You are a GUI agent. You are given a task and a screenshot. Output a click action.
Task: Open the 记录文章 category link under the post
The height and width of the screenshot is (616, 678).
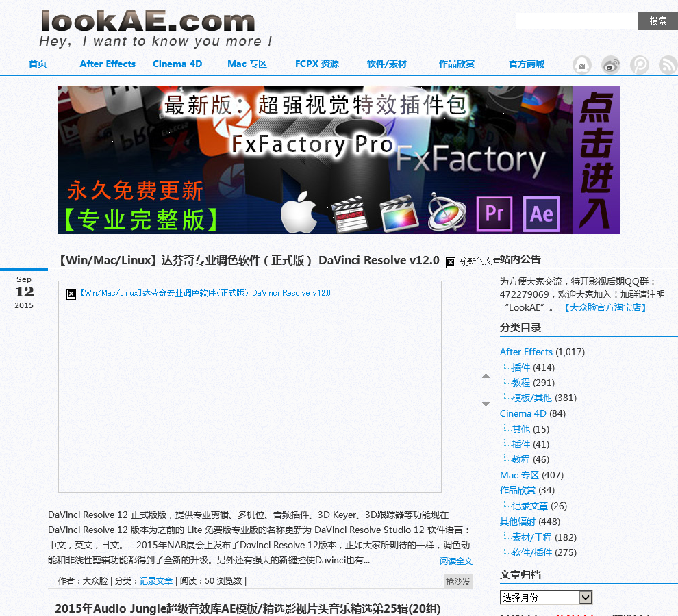(156, 581)
